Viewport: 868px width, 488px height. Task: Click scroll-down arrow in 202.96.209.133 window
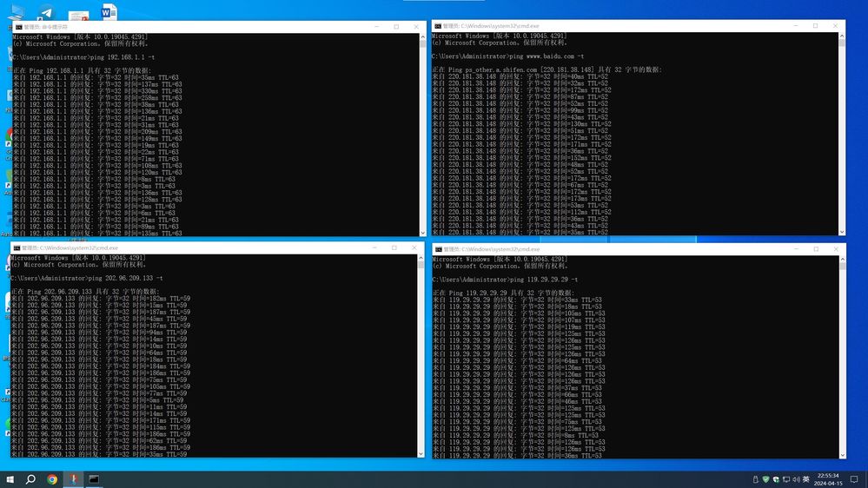coord(421,453)
